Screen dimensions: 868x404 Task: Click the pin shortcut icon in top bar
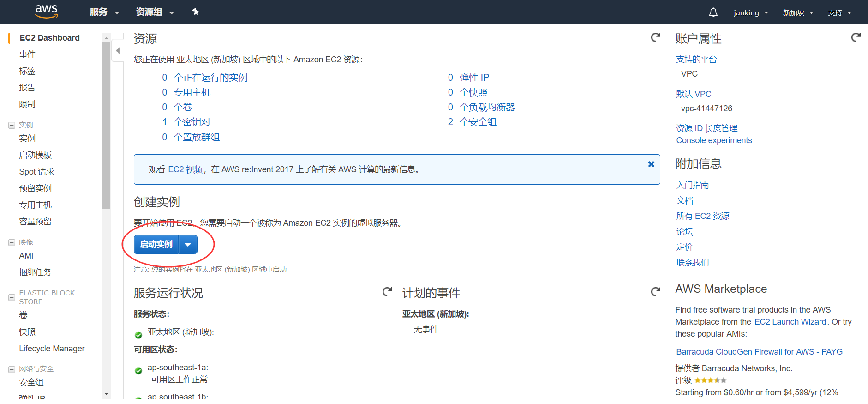click(196, 12)
